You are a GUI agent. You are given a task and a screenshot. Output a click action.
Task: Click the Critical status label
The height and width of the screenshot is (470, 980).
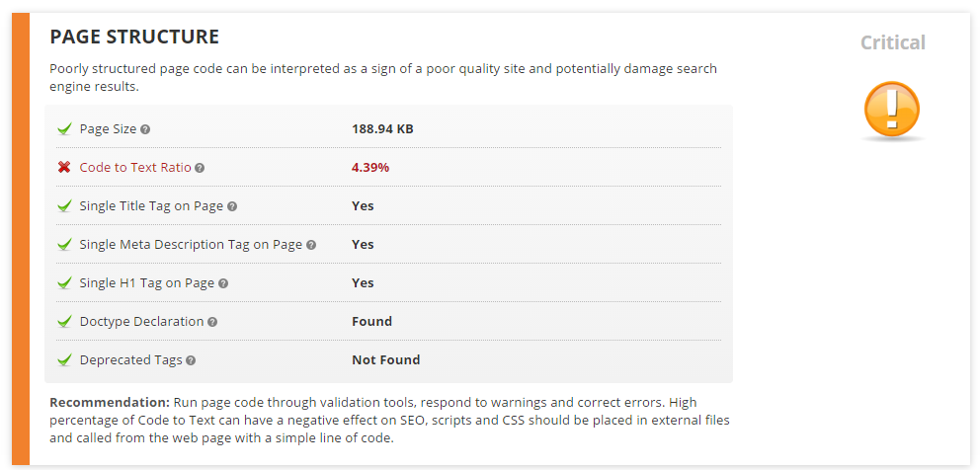coord(893,42)
